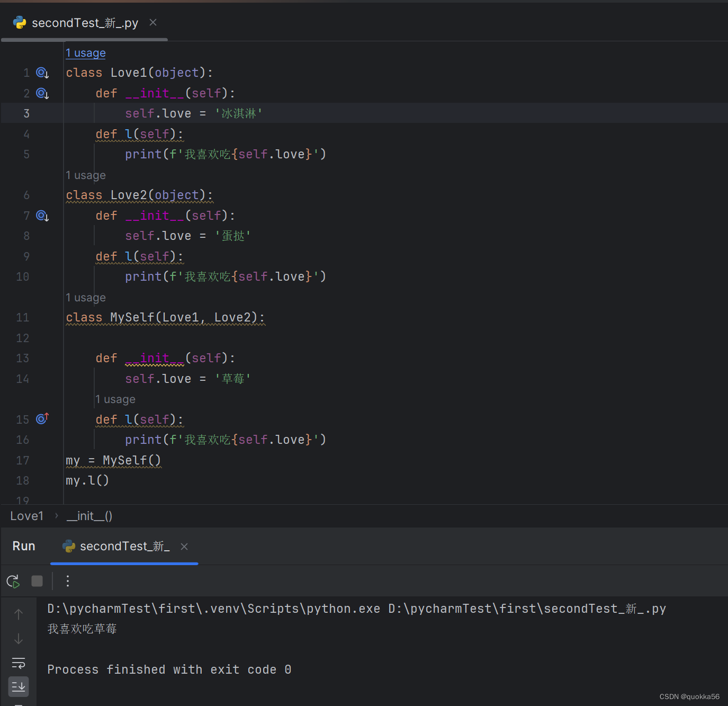The image size is (728, 706).
Task: Click the text 'class Love2(object):'
Action: 139,195
